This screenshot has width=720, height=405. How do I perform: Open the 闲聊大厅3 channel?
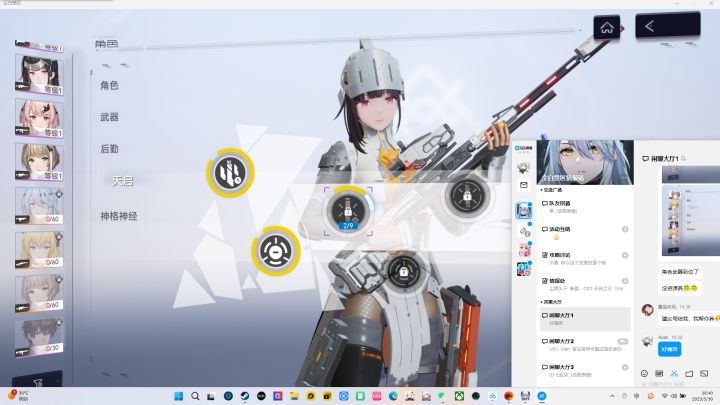click(585, 371)
